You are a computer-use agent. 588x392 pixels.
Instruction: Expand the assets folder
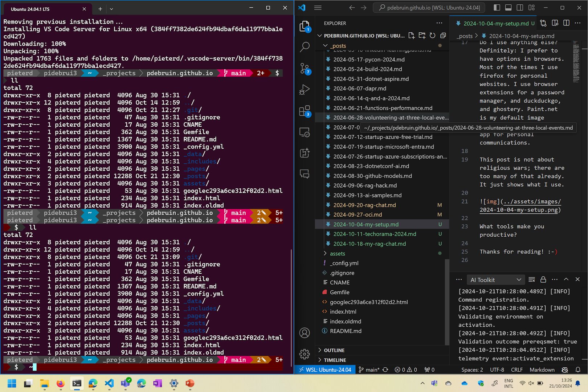325,253
